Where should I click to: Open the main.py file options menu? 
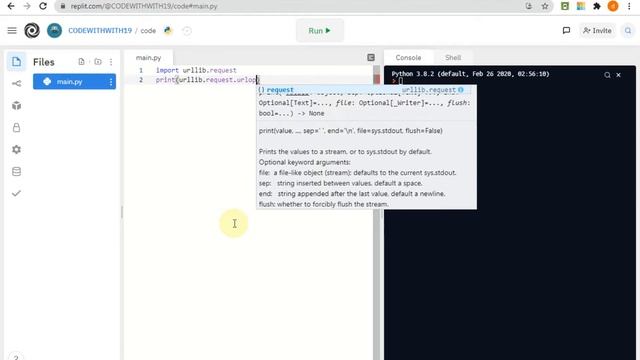111,82
